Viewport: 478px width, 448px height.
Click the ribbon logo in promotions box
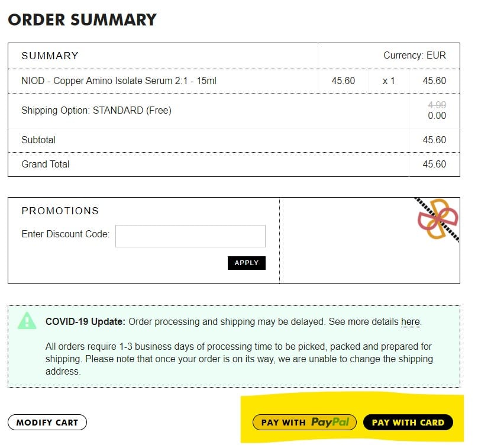438,219
